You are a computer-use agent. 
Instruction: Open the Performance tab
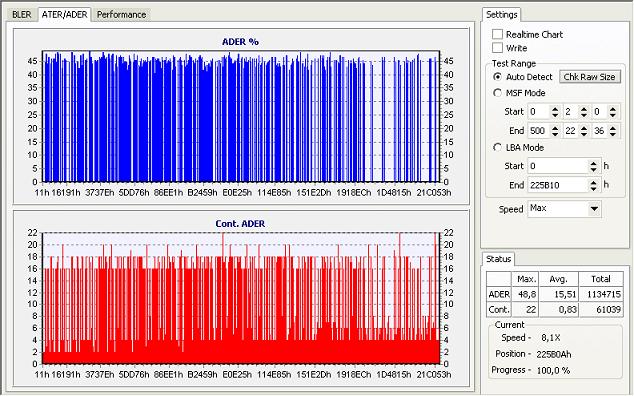(x=121, y=15)
